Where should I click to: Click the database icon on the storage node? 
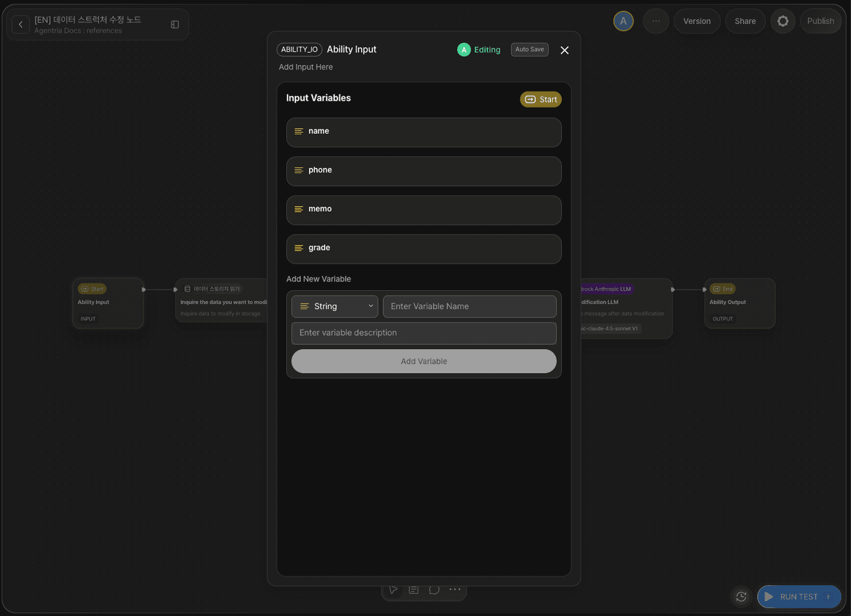[x=187, y=289]
